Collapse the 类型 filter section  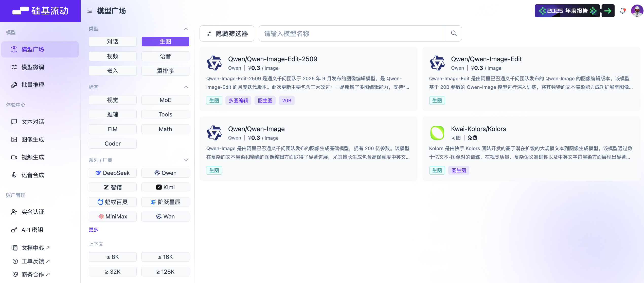tap(186, 29)
